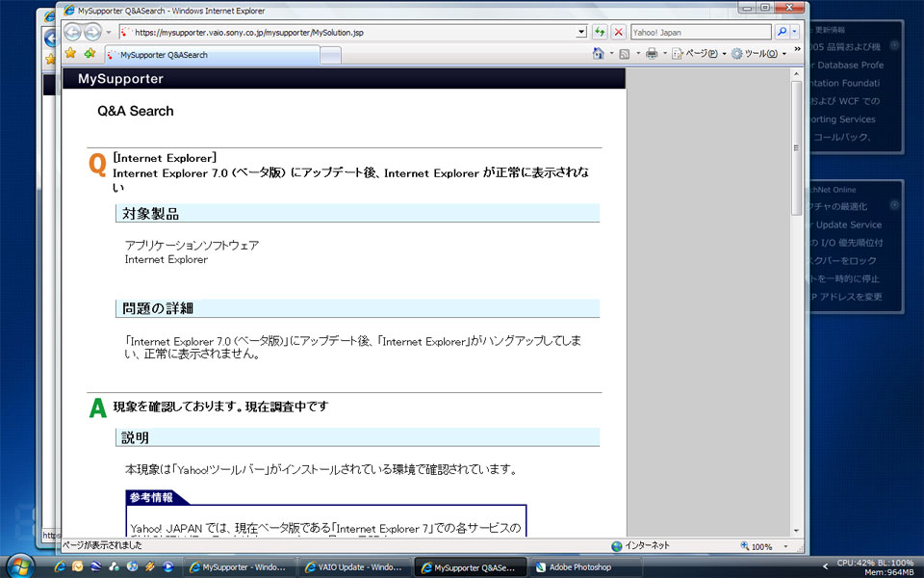Viewport: 924px width, 578px height.
Task: Click the scrollbar down arrow
Action: pyautogui.click(x=796, y=531)
